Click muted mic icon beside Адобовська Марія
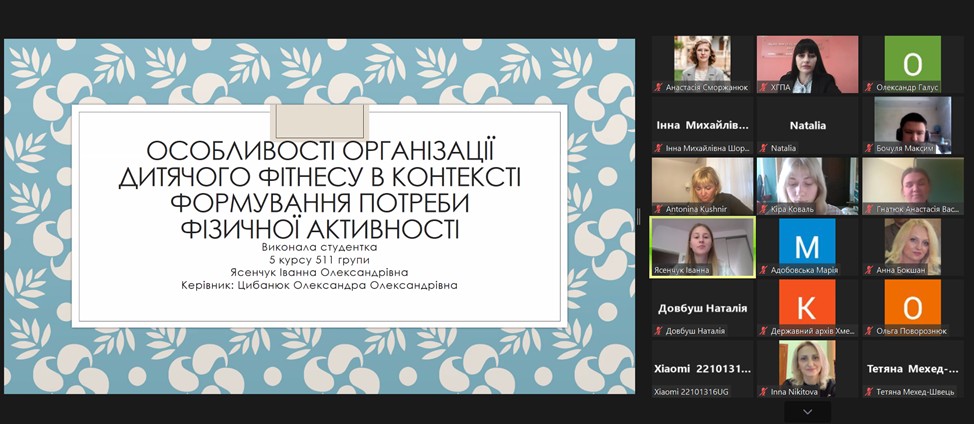This screenshot has width=974, height=424. 763,270
